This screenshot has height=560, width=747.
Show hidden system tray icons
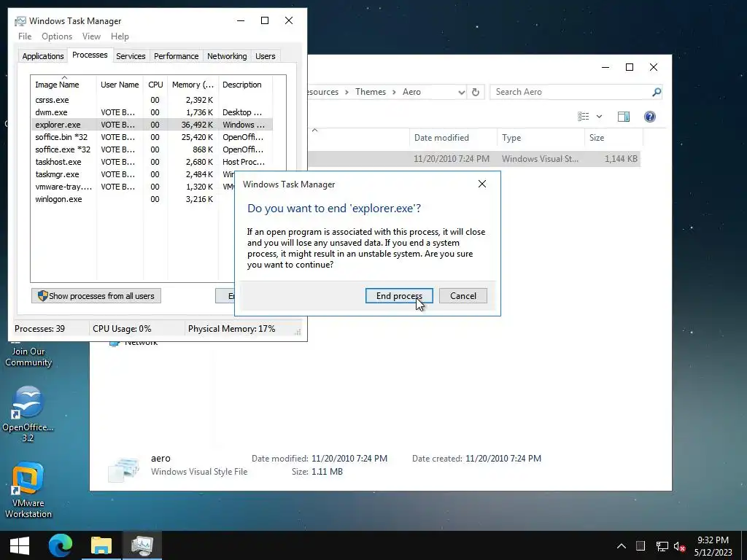(622, 546)
